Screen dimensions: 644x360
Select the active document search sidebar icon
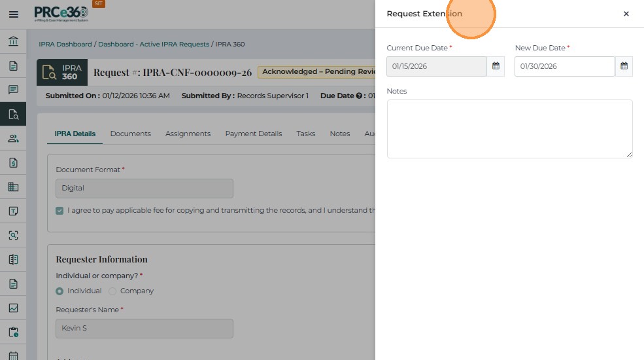click(13, 115)
